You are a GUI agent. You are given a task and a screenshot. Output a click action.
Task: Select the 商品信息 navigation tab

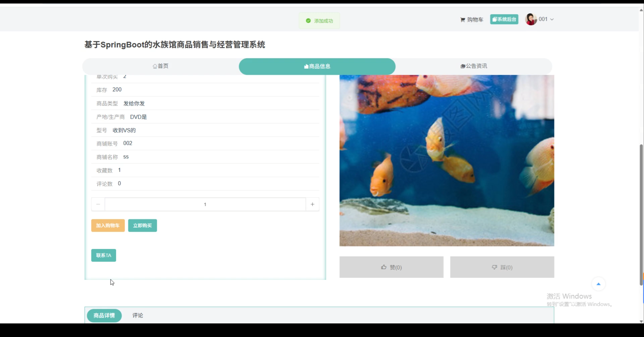tap(317, 66)
